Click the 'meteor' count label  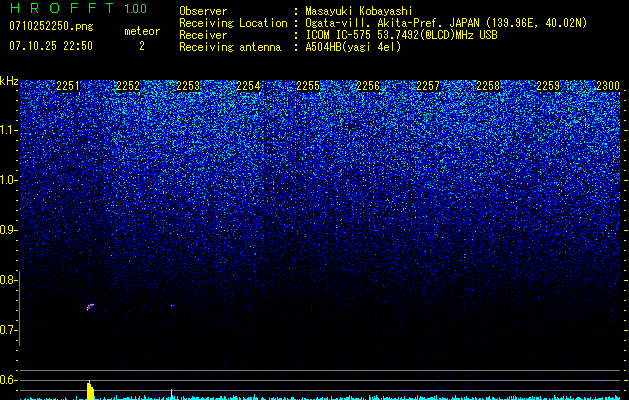point(142,31)
